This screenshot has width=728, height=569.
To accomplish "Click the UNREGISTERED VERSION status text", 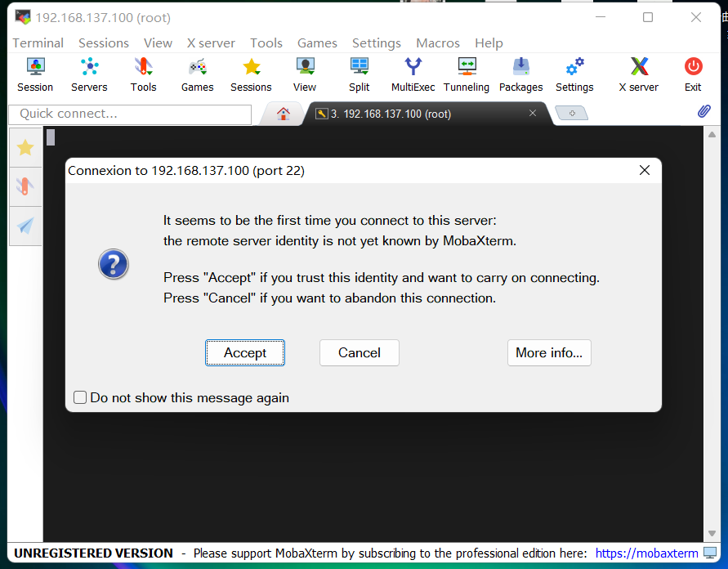I will (93, 553).
